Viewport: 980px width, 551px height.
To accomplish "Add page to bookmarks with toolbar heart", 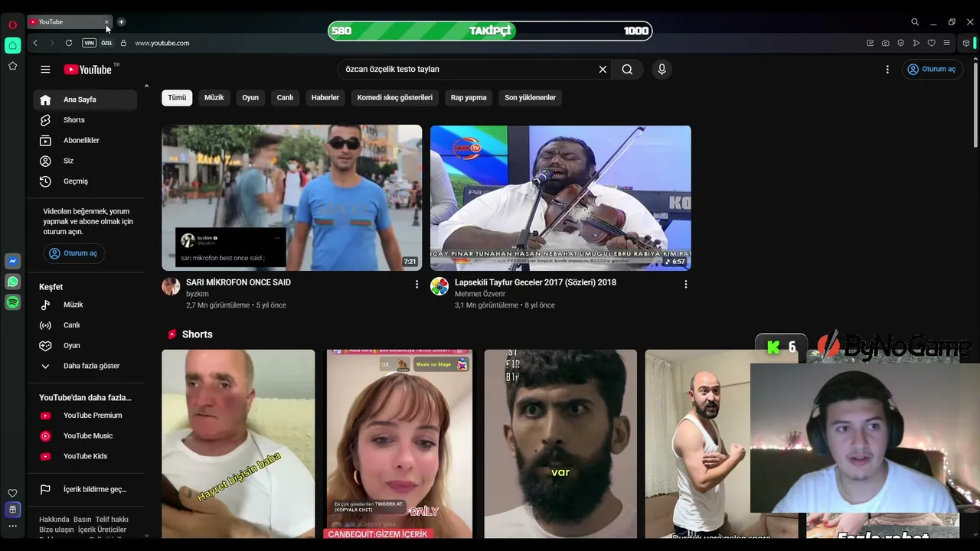I will coord(932,43).
